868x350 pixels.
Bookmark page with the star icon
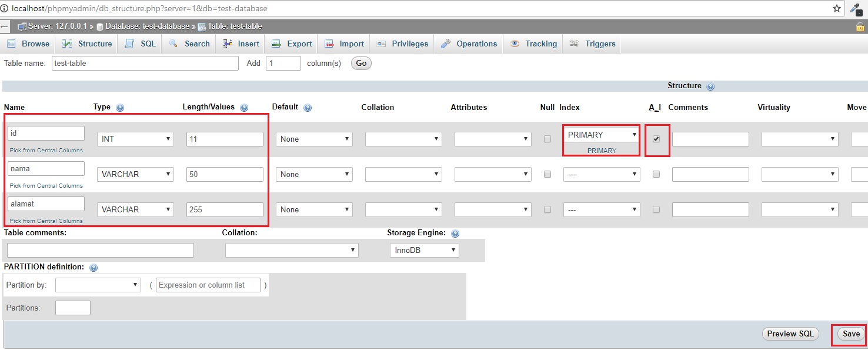[x=836, y=8]
